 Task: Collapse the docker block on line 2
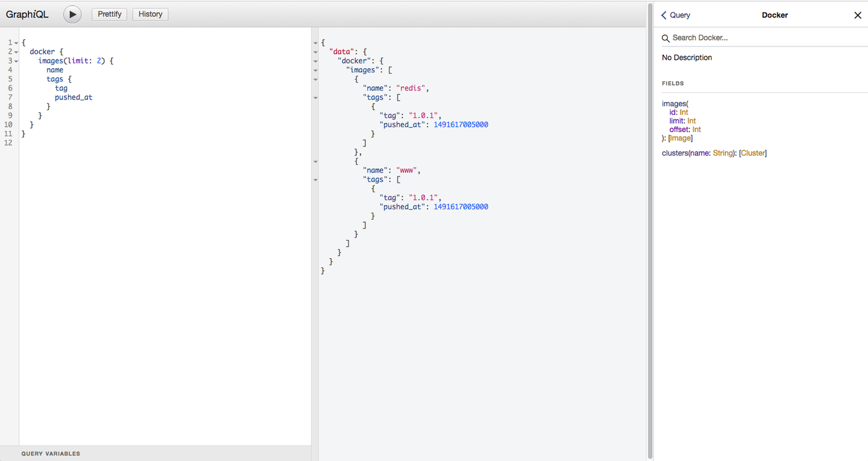(x=14, y=51)
